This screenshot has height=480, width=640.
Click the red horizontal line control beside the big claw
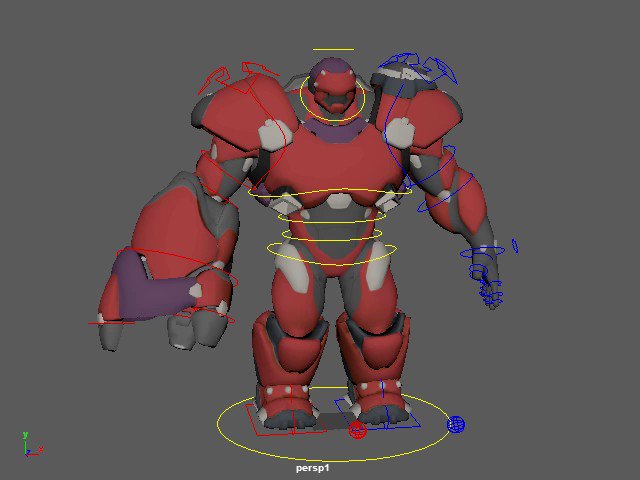point(111,323)
